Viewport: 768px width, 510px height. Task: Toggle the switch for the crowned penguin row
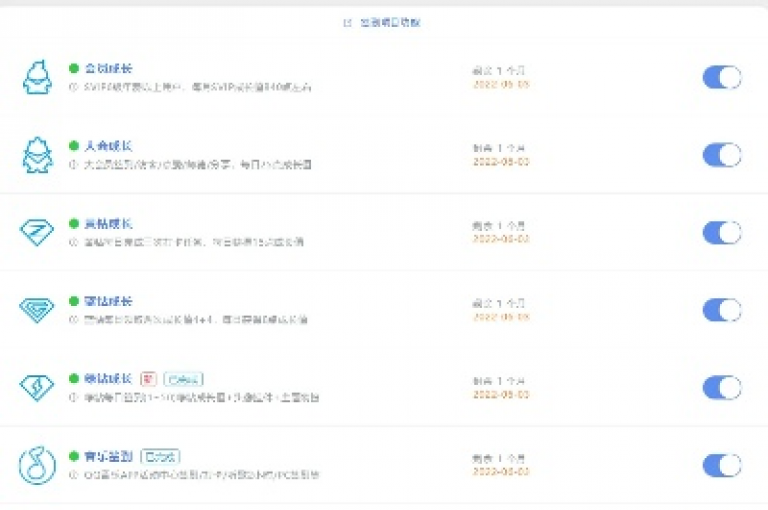pos(722,155)
